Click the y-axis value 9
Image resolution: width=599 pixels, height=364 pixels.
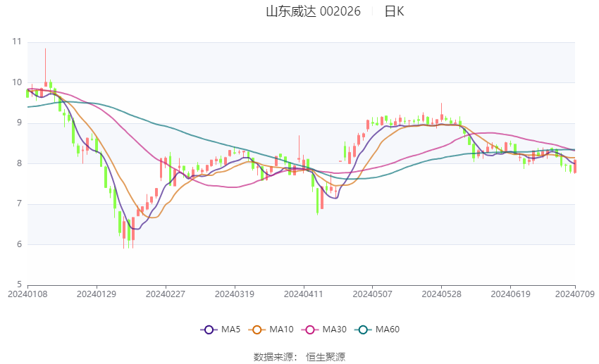point(19,123)
